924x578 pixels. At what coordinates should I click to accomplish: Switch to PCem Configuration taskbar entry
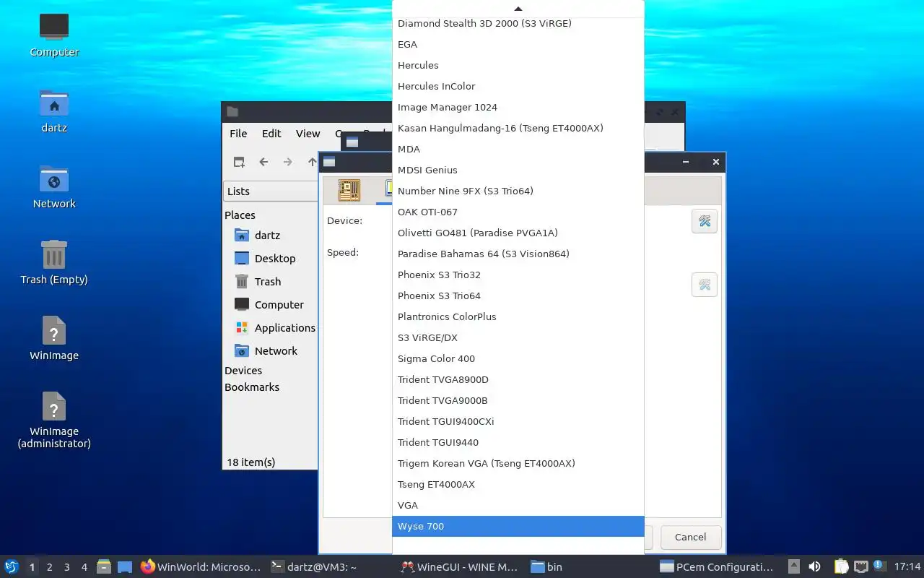coord(717,567)
